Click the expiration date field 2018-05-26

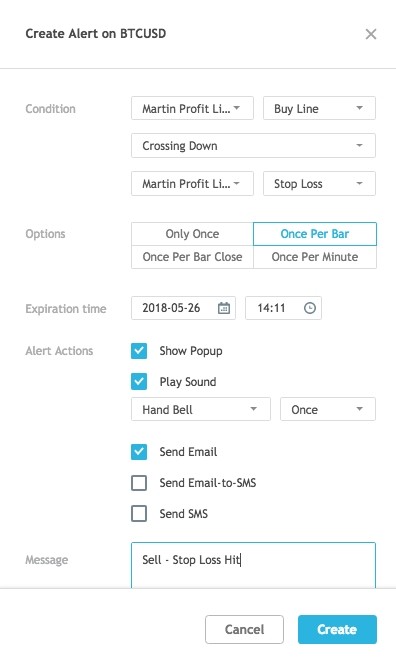[x=183, y=308]
